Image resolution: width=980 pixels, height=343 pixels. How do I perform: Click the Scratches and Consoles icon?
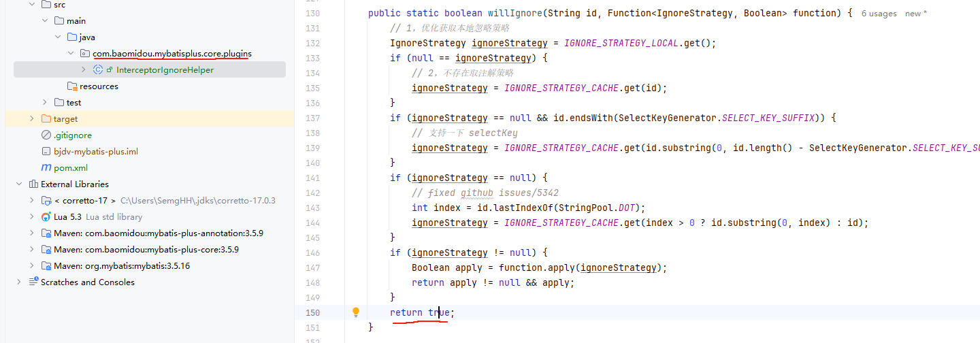coord(33,282)
